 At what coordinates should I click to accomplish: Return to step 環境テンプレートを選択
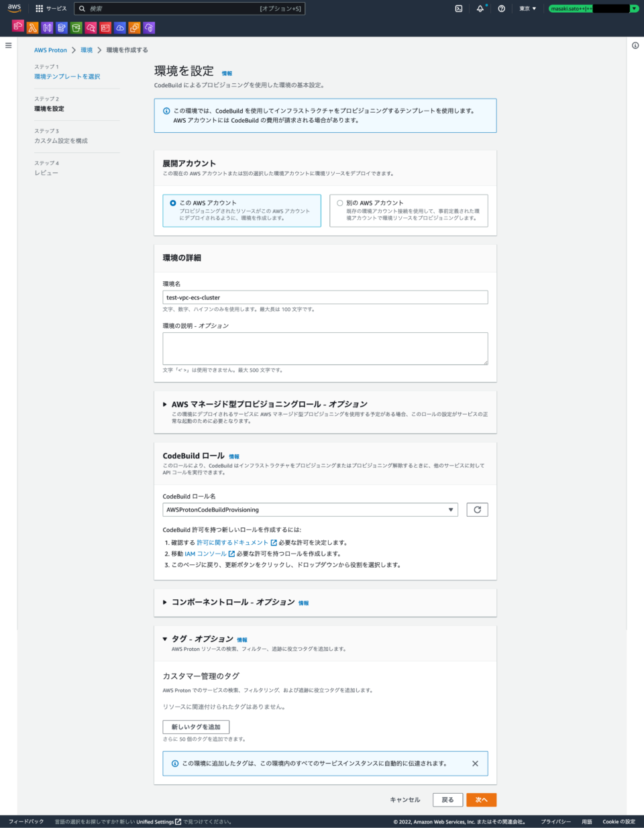pos(67,76)
